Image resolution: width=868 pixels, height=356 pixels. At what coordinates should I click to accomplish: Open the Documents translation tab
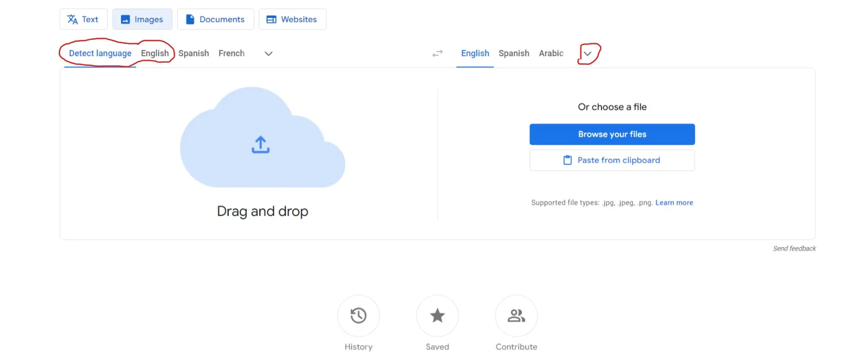[x=215, y=19]
